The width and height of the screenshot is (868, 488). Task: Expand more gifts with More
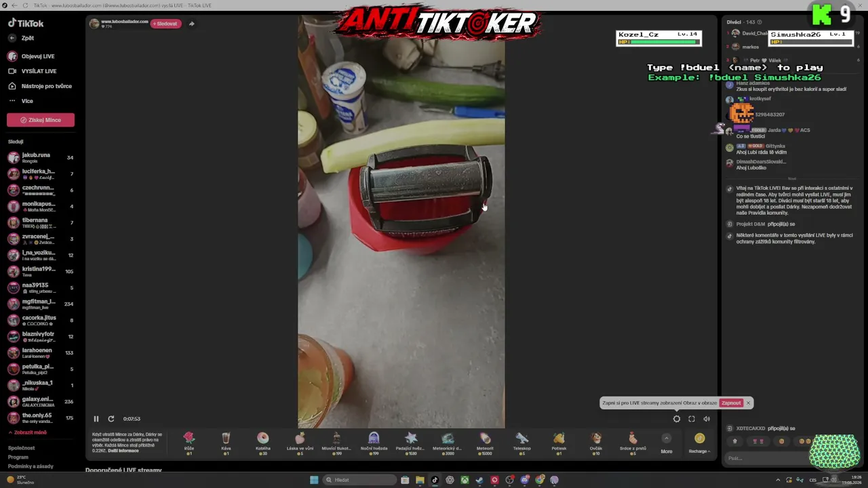pos(667,443)
